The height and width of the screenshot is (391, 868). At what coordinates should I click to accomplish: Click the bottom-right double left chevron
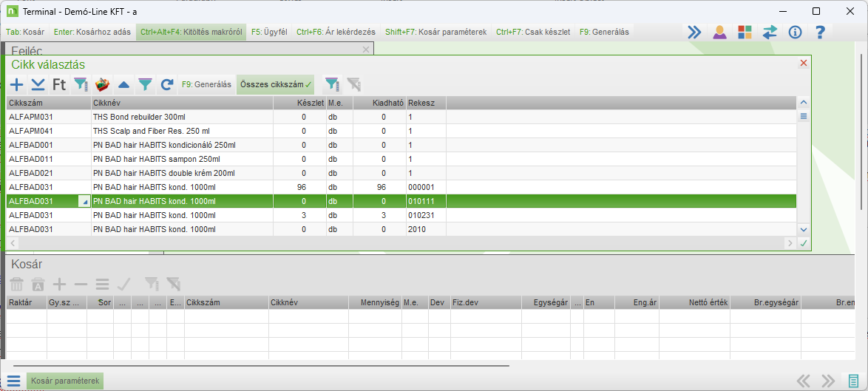point(803,381)
